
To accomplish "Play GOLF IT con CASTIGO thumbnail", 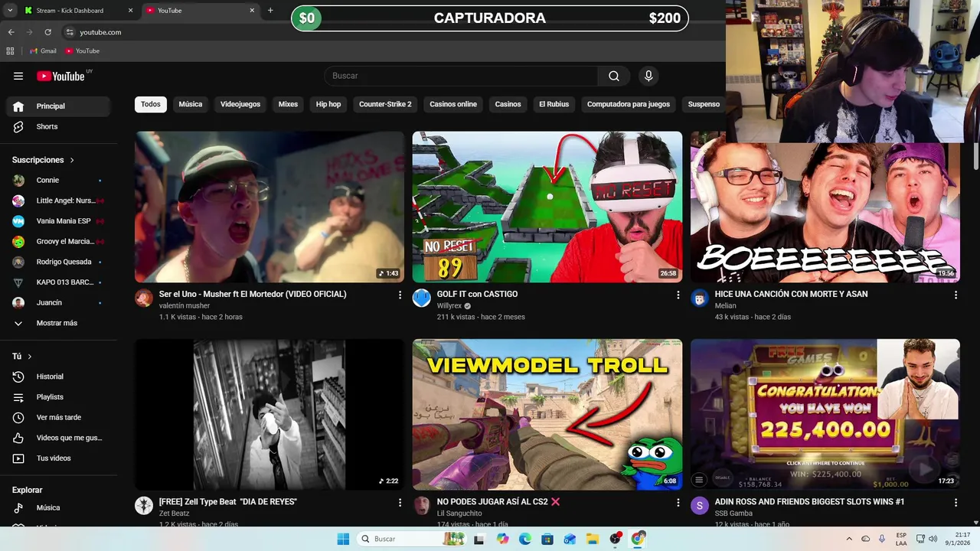I will (547, 207).
